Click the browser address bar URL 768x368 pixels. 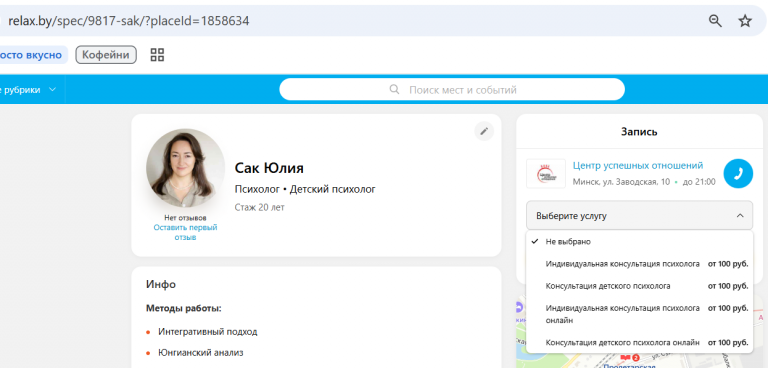click(x=129, y=21)
